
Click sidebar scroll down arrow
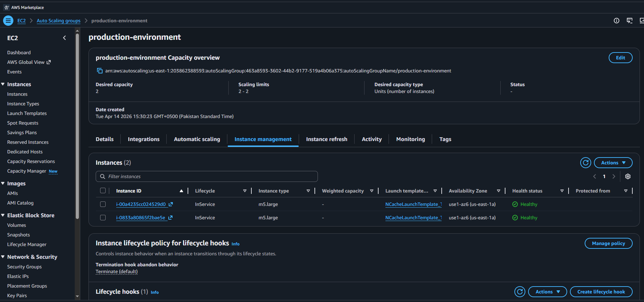pos(77,296)
